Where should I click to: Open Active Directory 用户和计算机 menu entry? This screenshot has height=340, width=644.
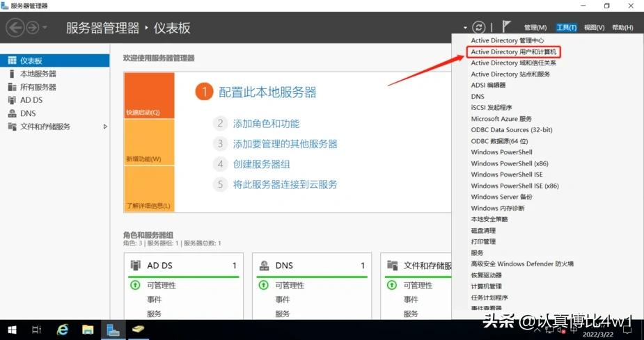[513, 51]
